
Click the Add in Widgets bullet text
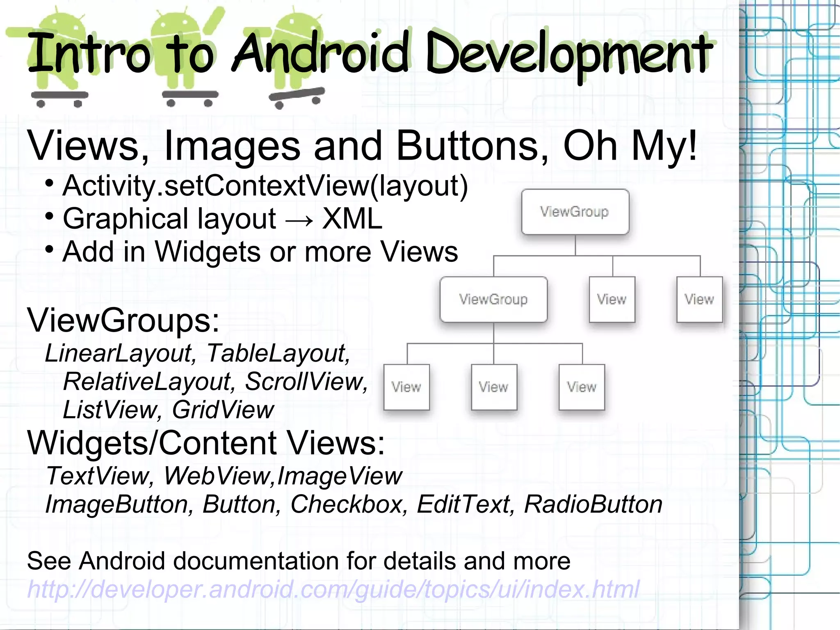coord(260,252)
